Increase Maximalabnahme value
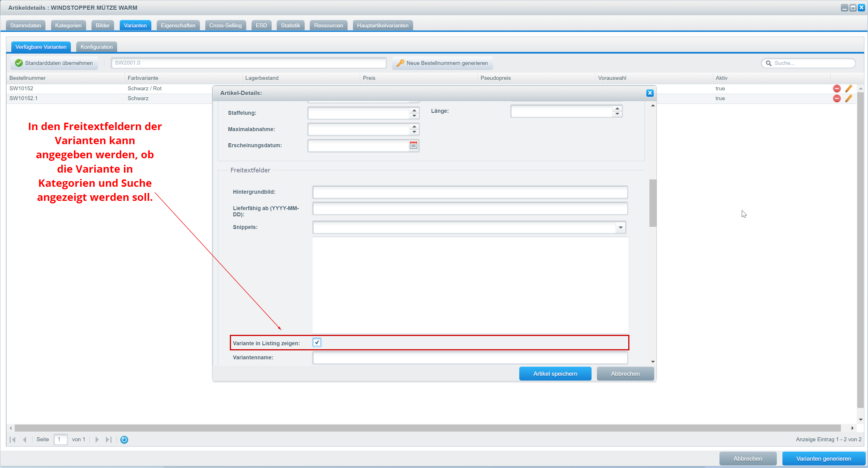The width and height of the screenshot is (868, 468). click(414, 127)
